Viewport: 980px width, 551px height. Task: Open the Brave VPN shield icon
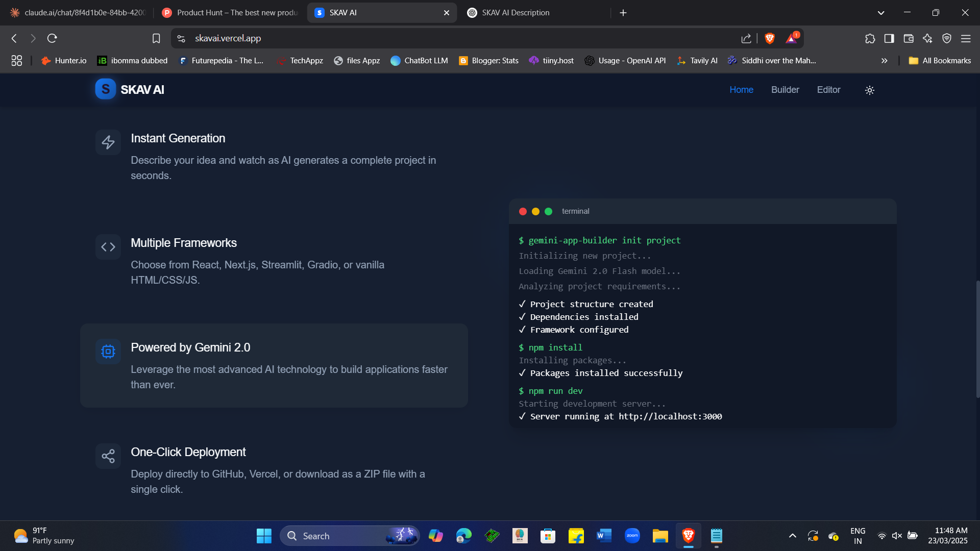click(x=947, y=38)
